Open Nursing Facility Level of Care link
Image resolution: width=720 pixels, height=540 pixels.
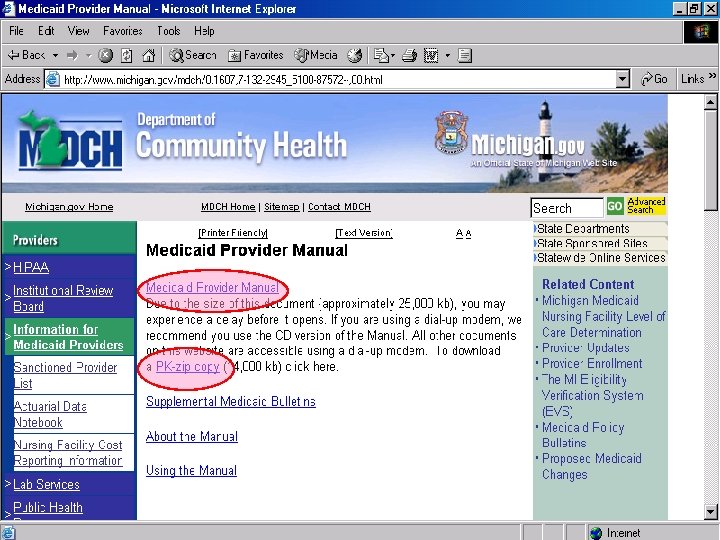(x=603, y=316)
